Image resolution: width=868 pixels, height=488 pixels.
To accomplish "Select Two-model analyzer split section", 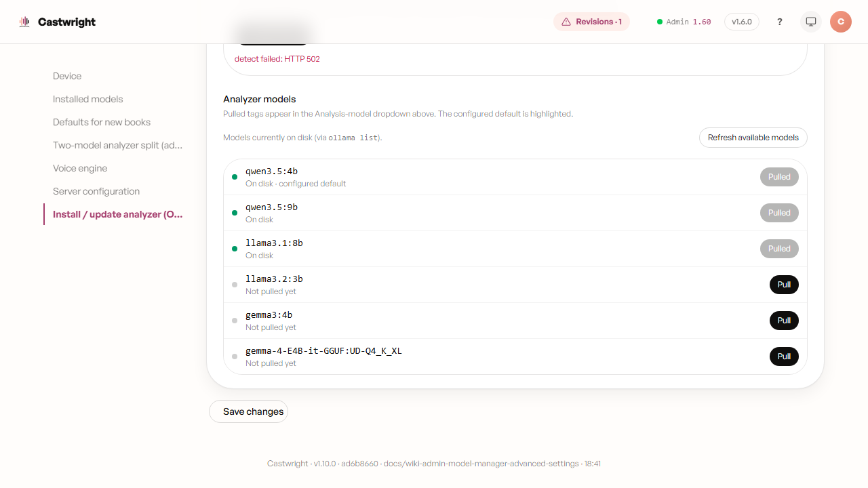I will click(117, 145).
